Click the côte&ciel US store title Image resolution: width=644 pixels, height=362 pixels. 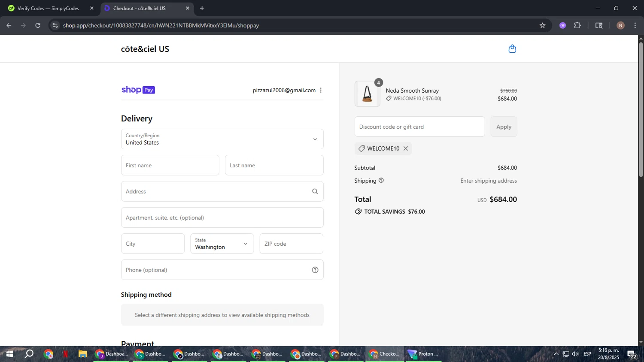click(x=145, y=49)
